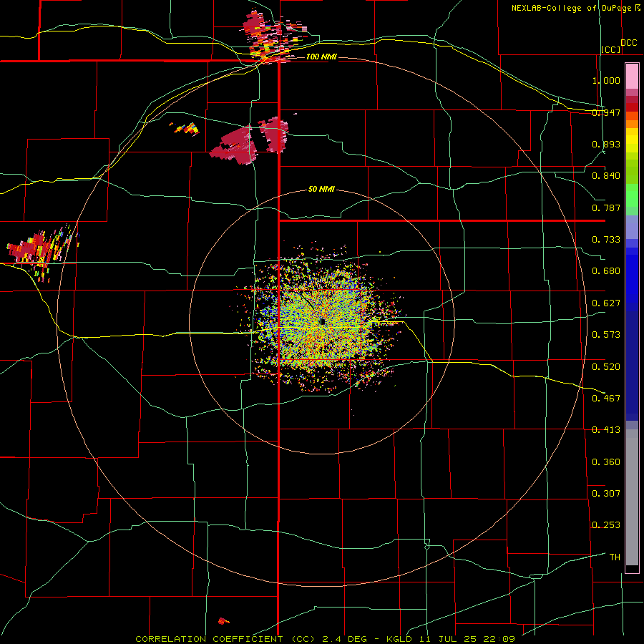Click the TH threshold label on legend

click(x=615, y=557)
